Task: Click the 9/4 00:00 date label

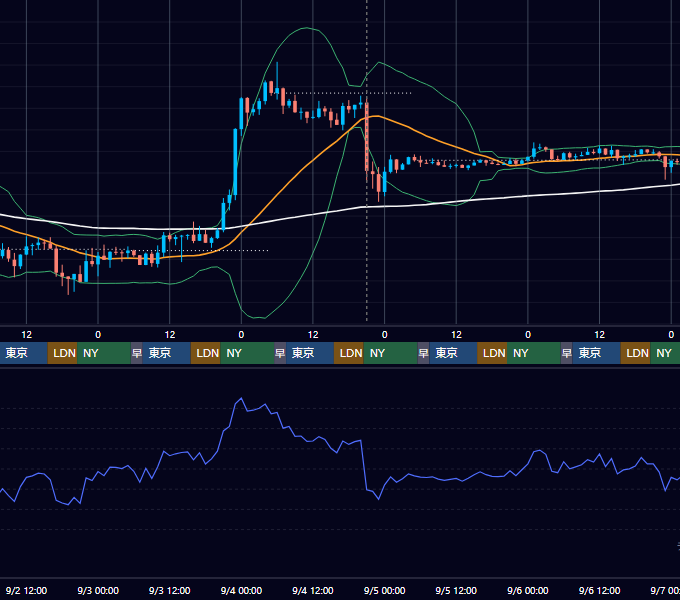Action: click(241, 590)
